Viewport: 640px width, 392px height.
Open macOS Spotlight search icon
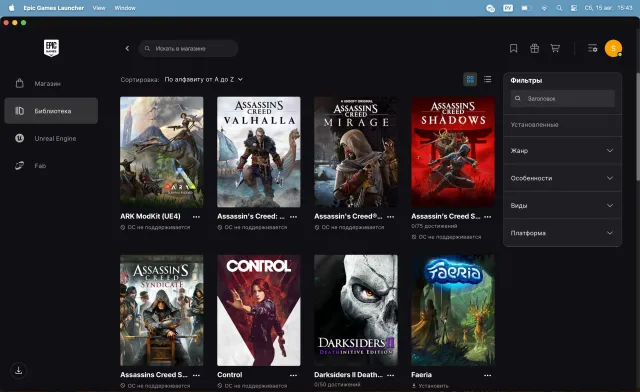point(559,8)
